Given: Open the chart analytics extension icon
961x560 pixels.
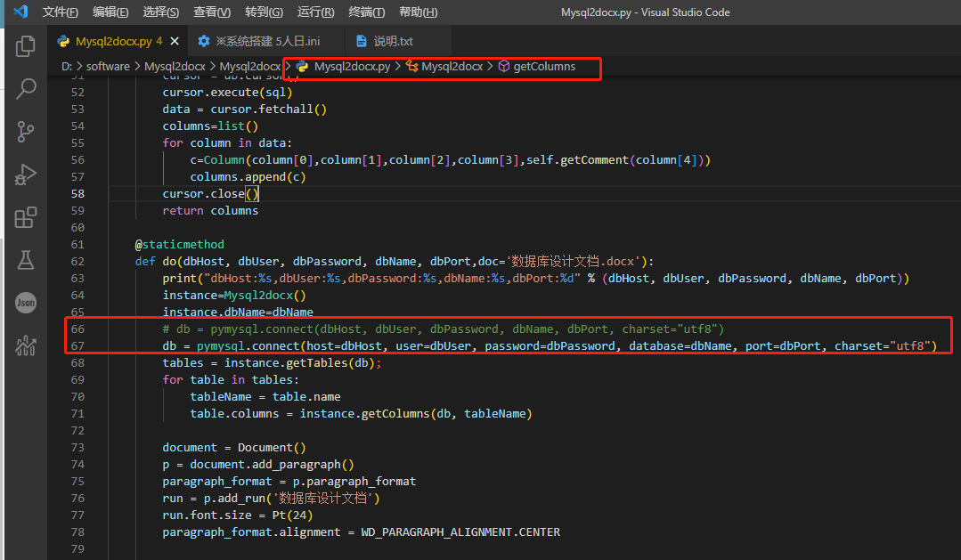Looking at the screenshot, I should [x=25, y=345].
